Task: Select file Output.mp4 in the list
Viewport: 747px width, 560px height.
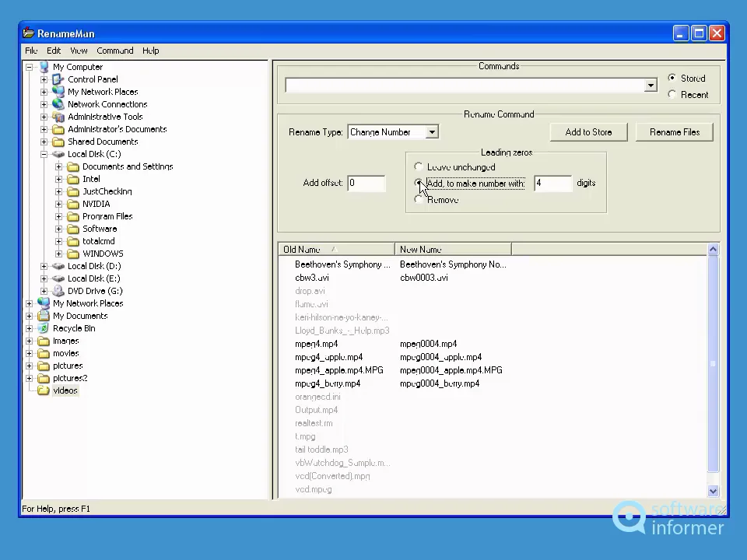Action: [x=317, y=410]
